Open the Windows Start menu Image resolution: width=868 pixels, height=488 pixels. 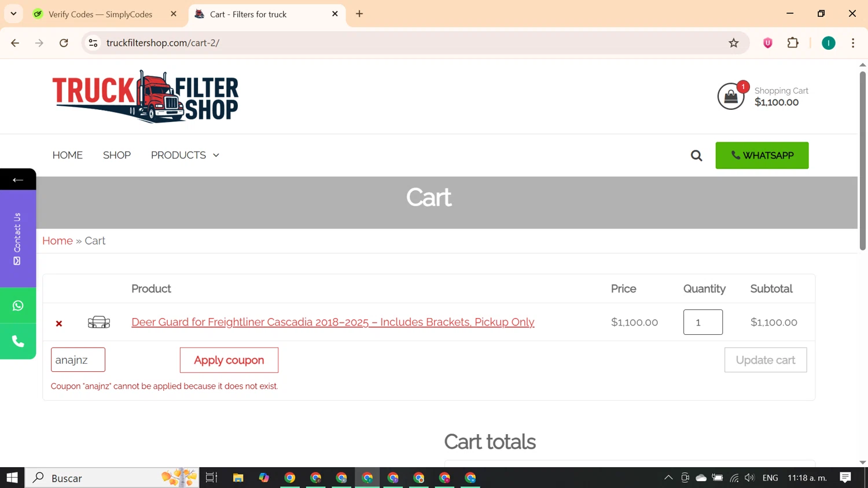12,478
